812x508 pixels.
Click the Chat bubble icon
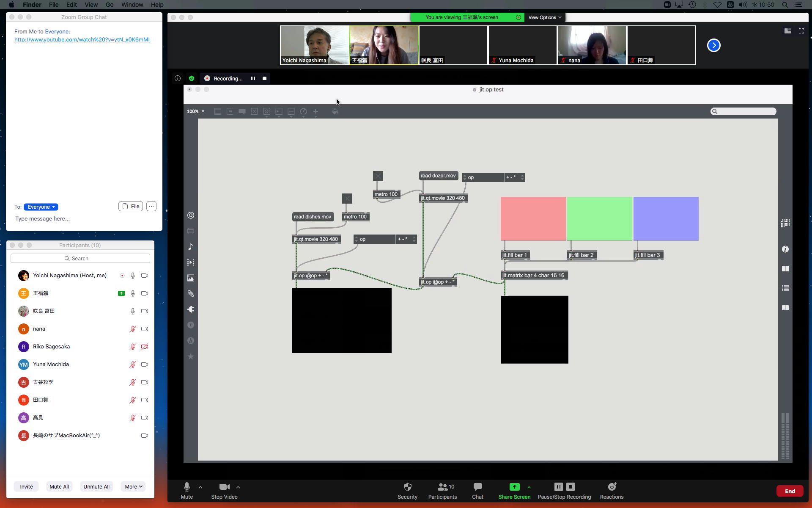click(x=477, y=487)
